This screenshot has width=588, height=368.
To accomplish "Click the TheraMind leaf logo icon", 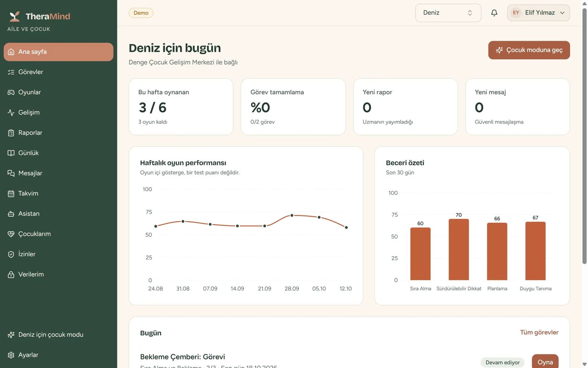I will [15, 16].
